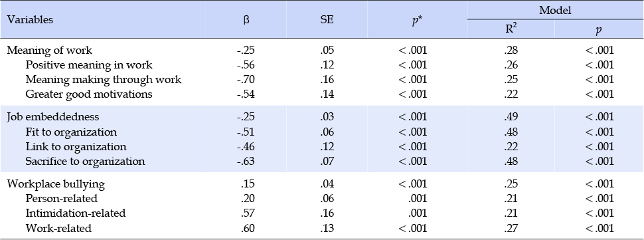The height and width of the screenshot is (240, 644).
Task: Click the SE column header
Action: (327, 20)
